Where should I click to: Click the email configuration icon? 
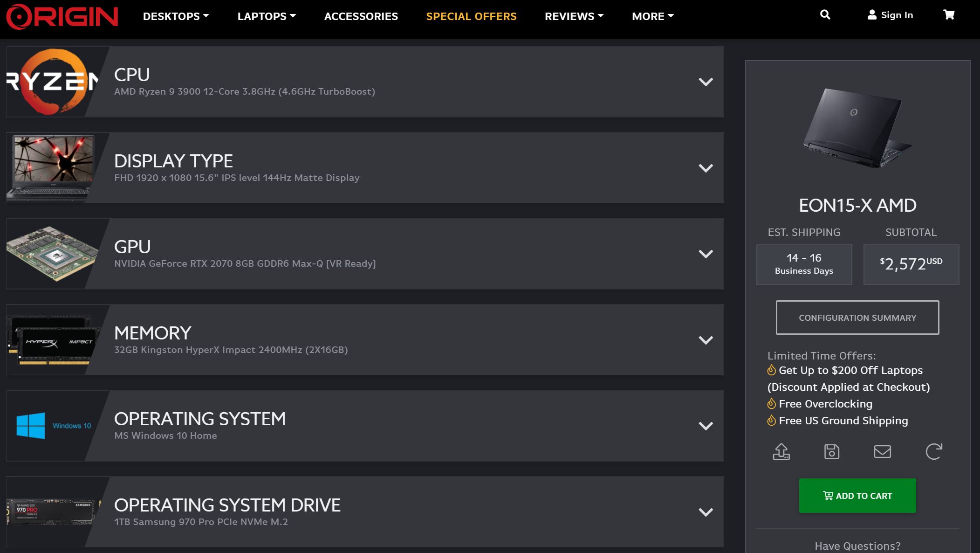pyautogui.click(x=883, y=451)
